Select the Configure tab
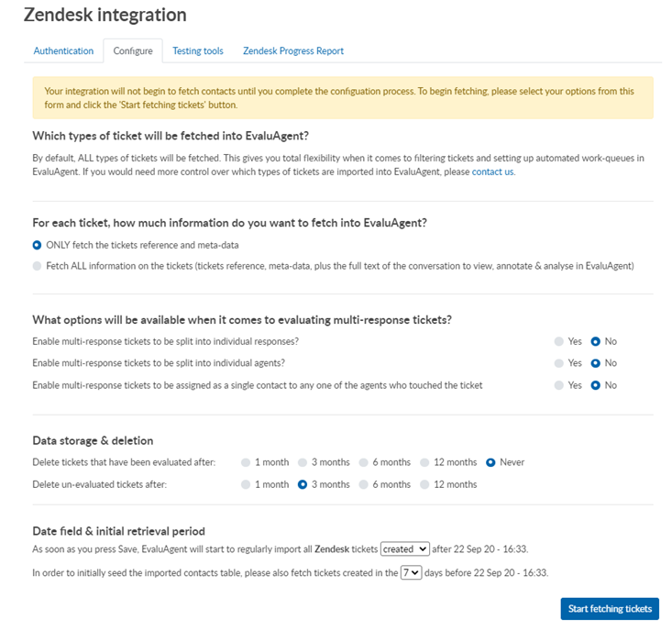The image size is (672, 631). pos(133,51)
